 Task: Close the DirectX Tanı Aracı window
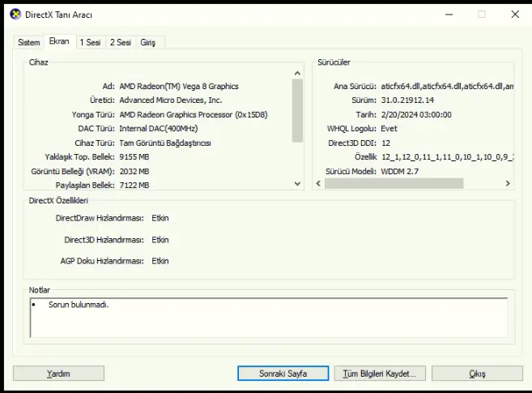pos(515,15)
